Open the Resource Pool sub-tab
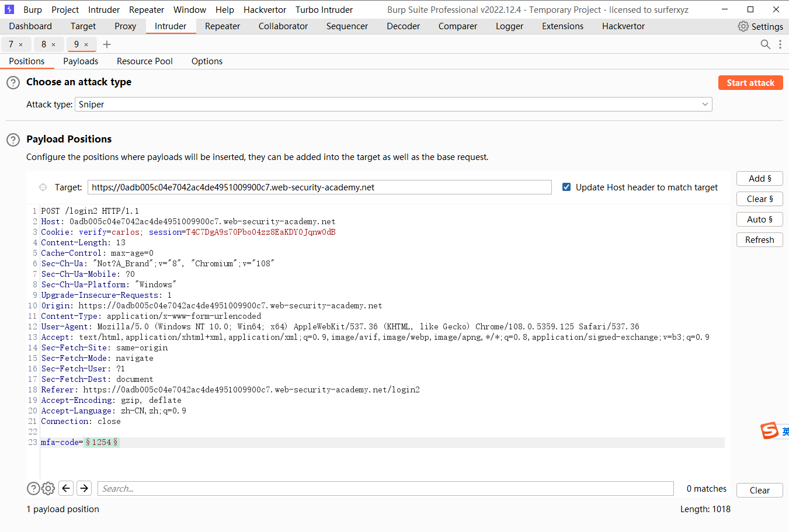 145,61
